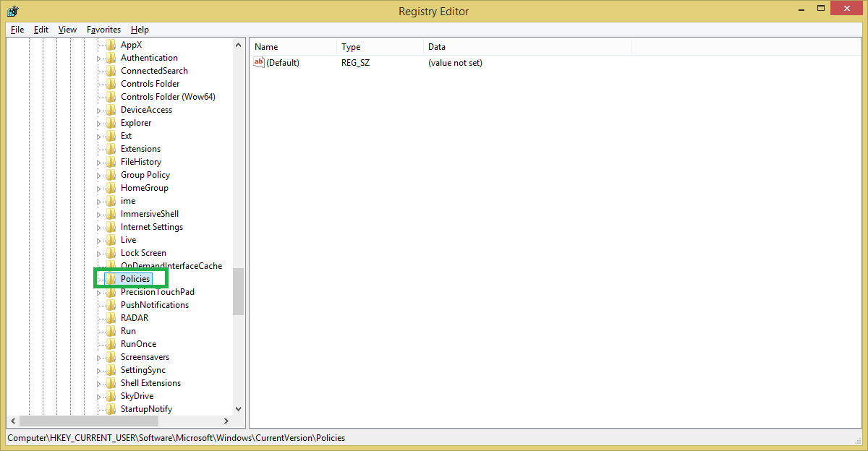Click the AppX folder icon

point(111,45)
